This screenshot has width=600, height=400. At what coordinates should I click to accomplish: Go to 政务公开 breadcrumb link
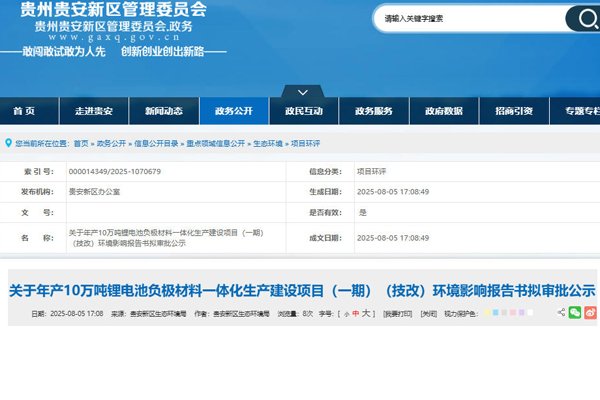[111, 144]
